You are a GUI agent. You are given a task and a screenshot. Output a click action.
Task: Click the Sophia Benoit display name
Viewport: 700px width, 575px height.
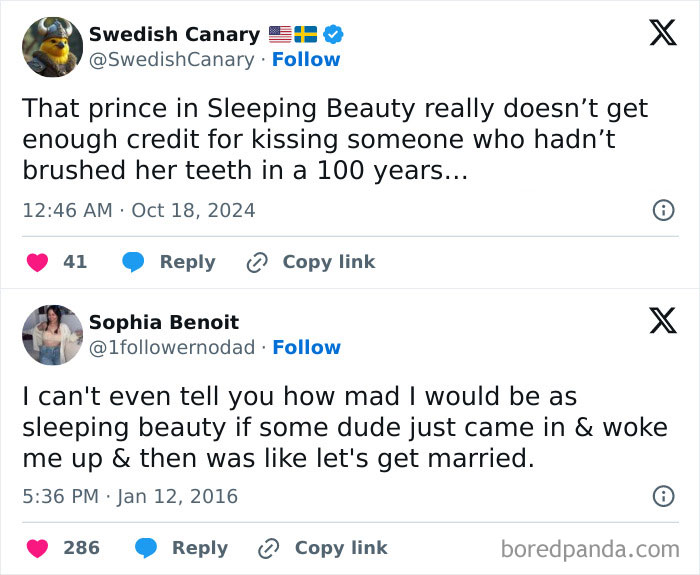click(164, 322)
